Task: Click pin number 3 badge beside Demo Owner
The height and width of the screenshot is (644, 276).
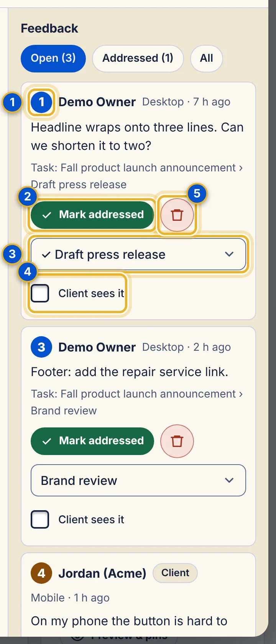Action: point(41,347)
